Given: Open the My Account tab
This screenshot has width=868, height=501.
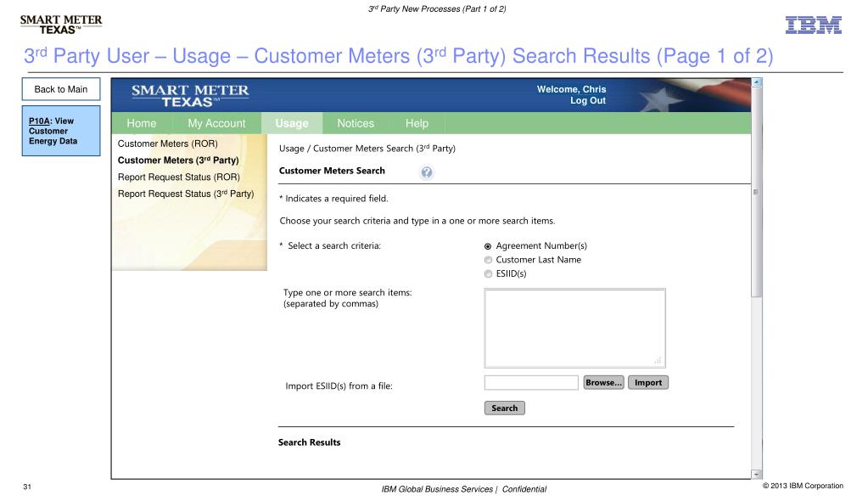Looking at the screenshot, I should point(216,123).
